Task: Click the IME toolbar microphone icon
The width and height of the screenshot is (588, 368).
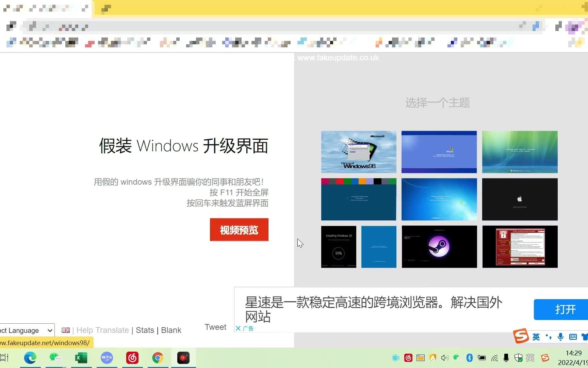Action: click(560, 337)
